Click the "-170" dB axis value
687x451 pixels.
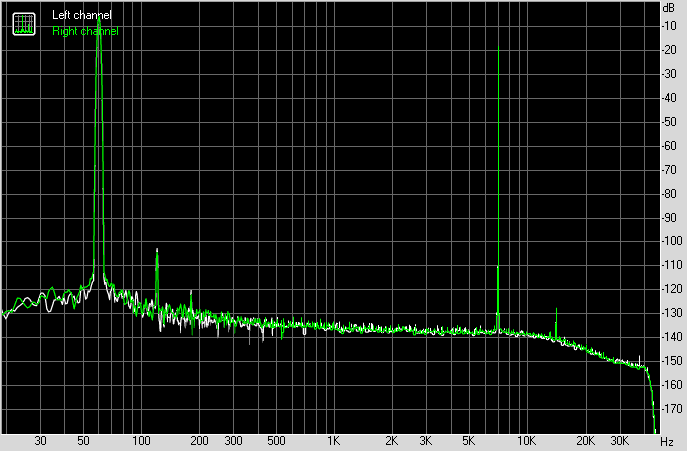[672, 408]
